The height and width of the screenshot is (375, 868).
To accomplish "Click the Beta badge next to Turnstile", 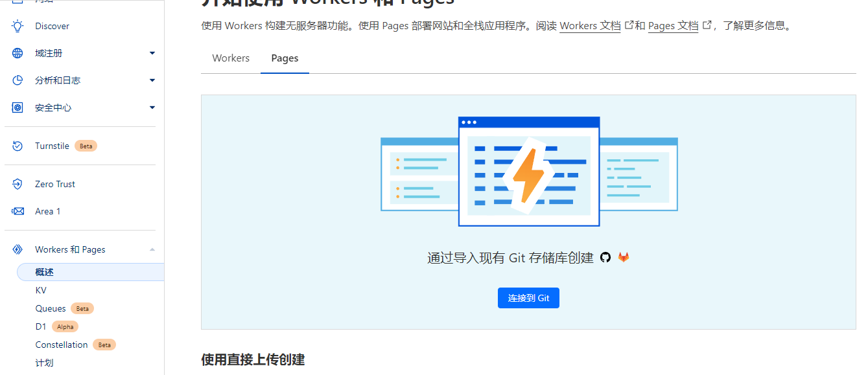I will click(x=86, y=146).
